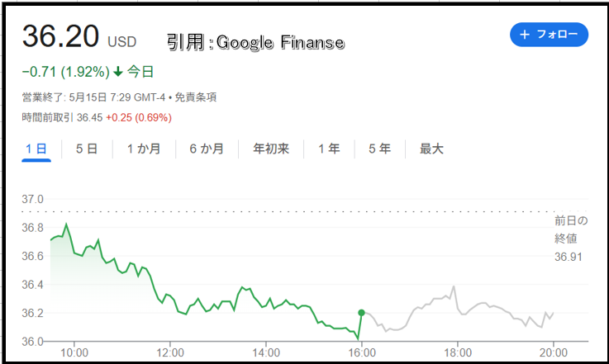The width and height of the screenshot is (609, 364).
Task: Switch to the 5日 range tab
Action: coord(87,149)
